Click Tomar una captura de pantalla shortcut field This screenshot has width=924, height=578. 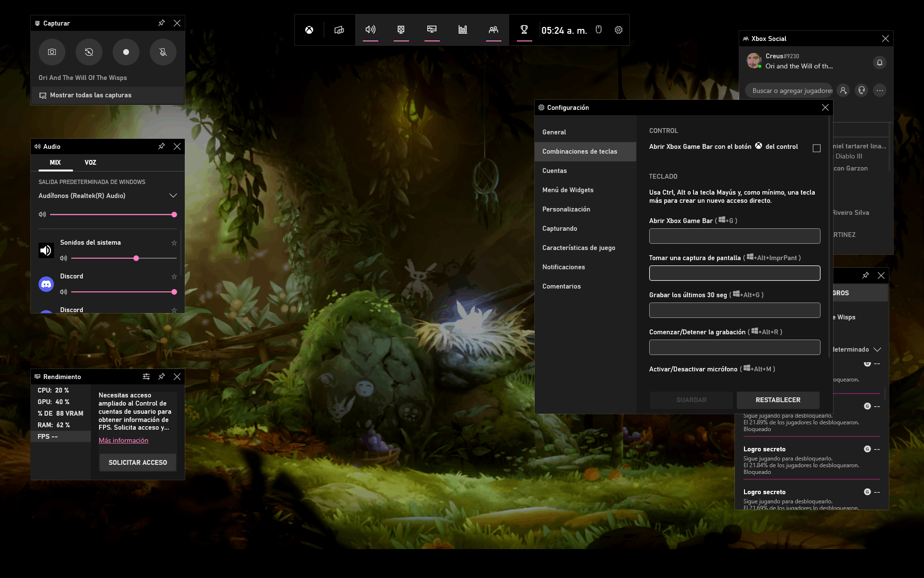pyautogui.click(x=734, y=273)
